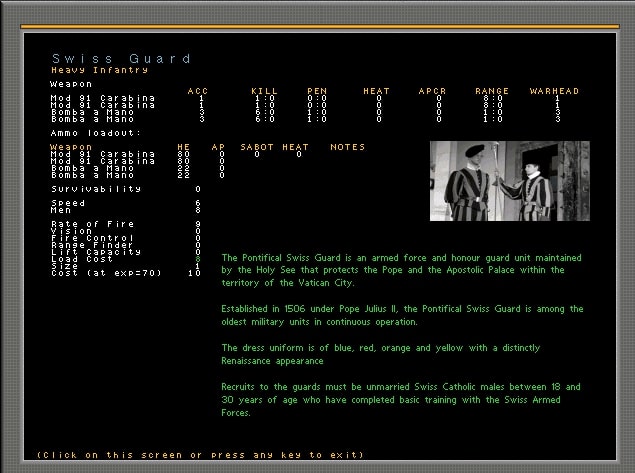Click the Speed stat label
The width and height of the screenshot is (635, 473).
68,202
